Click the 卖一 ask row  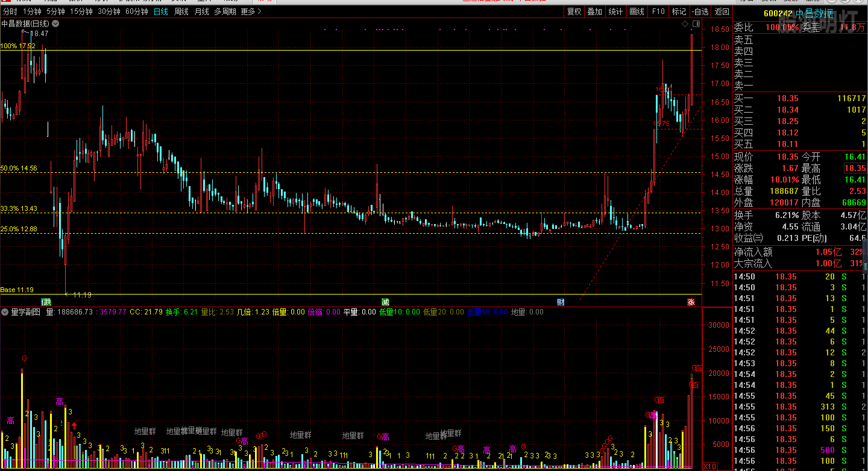800,86
